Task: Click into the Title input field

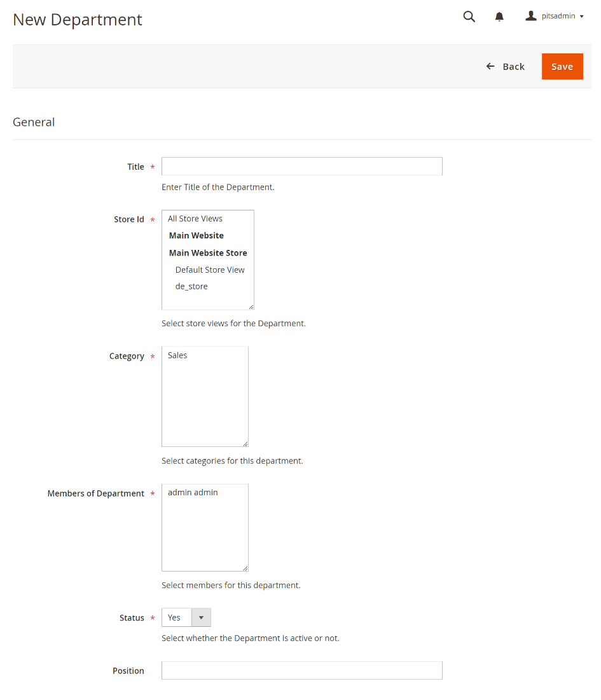Action: 301,167
